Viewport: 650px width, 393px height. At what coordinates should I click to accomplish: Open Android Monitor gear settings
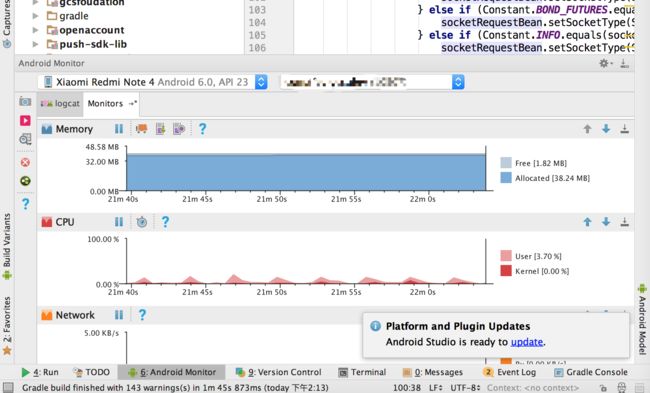click(606, 63)
